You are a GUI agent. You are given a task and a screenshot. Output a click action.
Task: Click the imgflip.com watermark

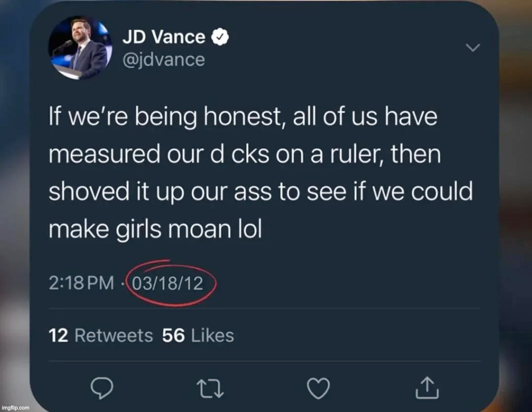[15, 408]
